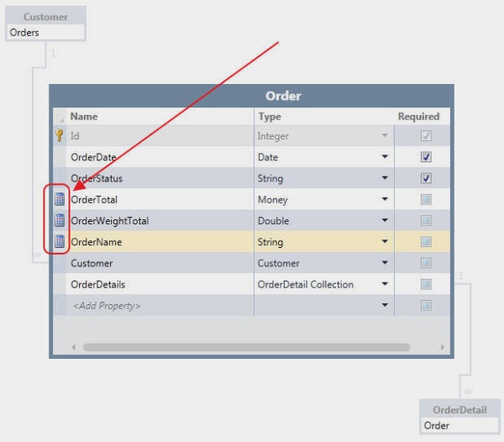Uncheck Required for OrderStatus

click(426, 178)
